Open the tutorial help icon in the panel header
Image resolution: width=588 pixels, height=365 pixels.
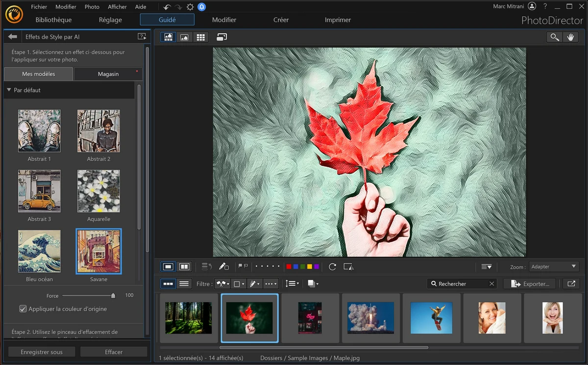[142, 37]
